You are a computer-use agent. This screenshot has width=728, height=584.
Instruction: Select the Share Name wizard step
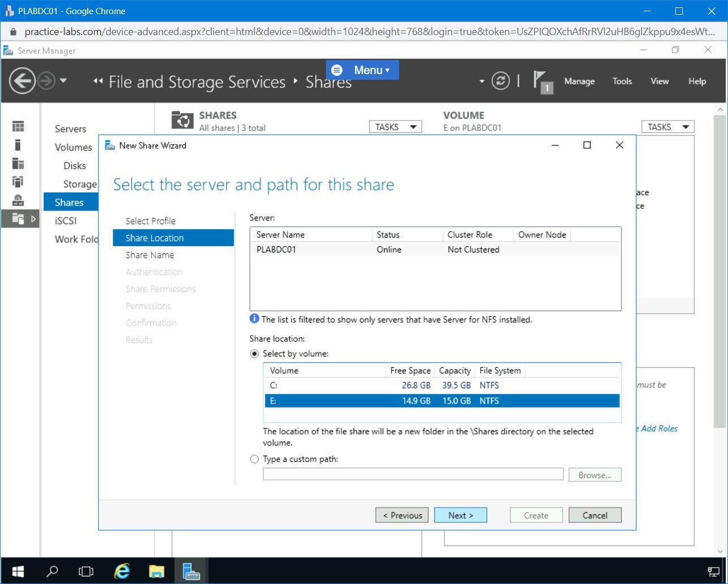tap(149, 255)
